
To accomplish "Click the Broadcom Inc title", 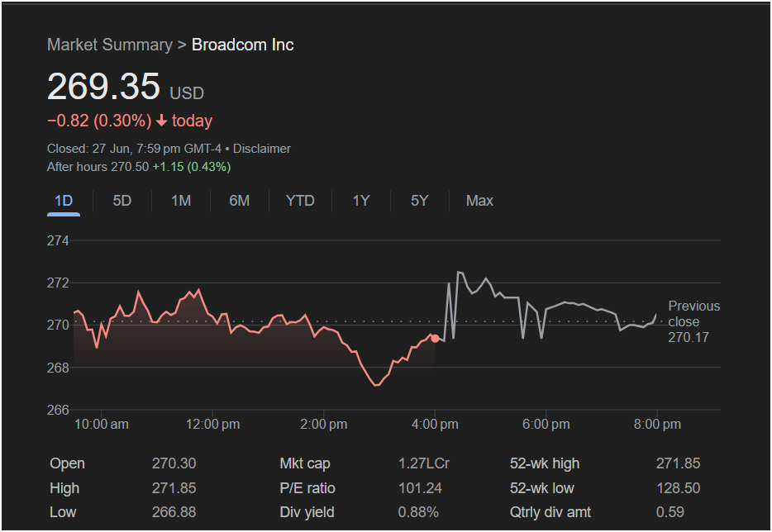I will pyautogui.click(x=243, y=45).
